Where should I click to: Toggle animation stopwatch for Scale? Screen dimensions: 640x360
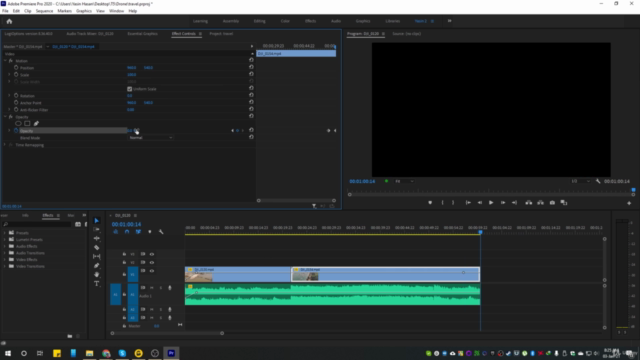click(16, 74)
